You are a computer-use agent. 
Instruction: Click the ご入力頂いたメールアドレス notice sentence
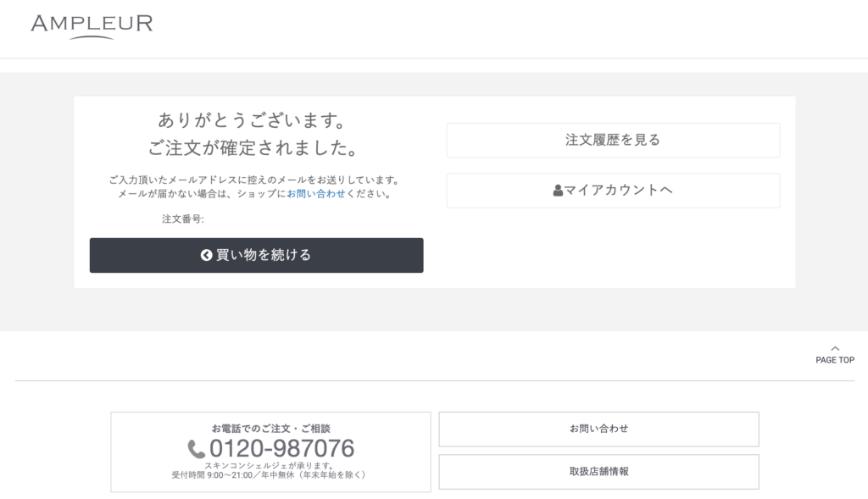point(254,180)
